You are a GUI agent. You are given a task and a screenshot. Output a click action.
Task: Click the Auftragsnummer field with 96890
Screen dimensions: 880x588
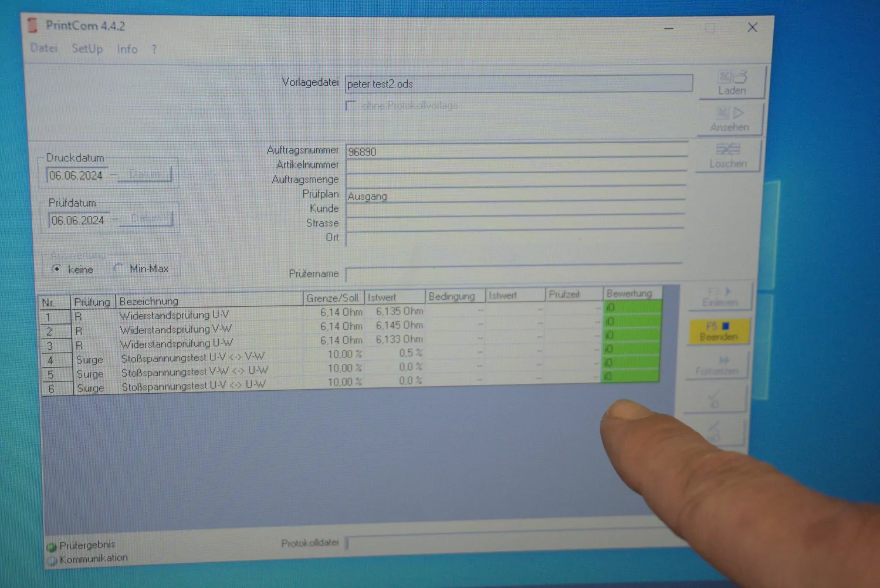click(x=516, y=150)
